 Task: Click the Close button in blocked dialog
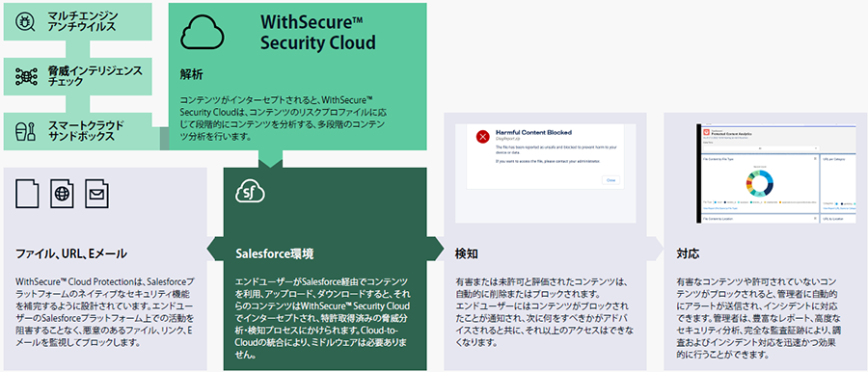[610, 180]
